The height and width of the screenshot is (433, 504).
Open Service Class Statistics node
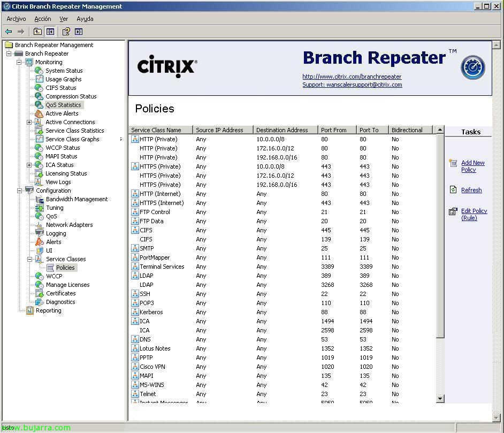(74, 131)
